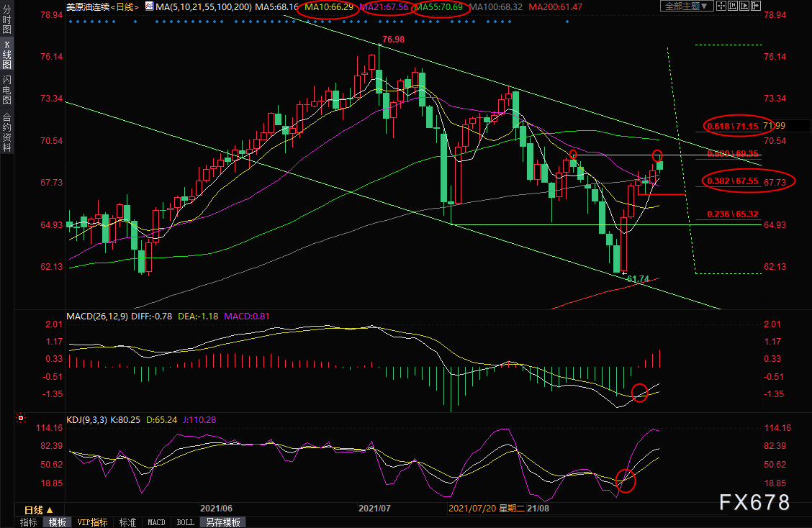Switch to the 模板 tab
The width and height of the screenshot is (812, 528).
click(58, 522)
